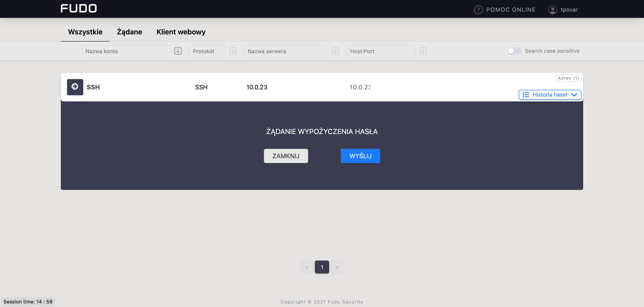Open the Klient webowy tab
644x307 pixels.
coord(181,32)
